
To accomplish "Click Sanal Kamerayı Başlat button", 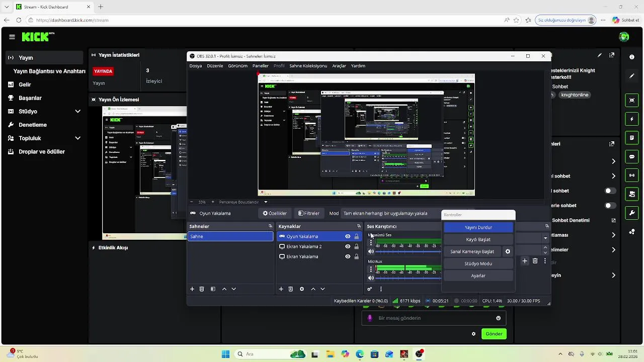I will tap(472, 251).
